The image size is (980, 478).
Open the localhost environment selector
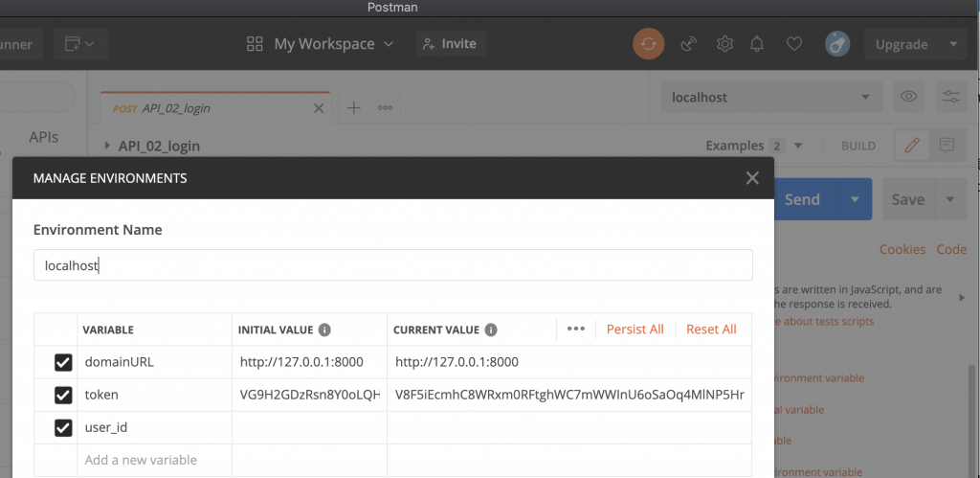tap(771, 97)
